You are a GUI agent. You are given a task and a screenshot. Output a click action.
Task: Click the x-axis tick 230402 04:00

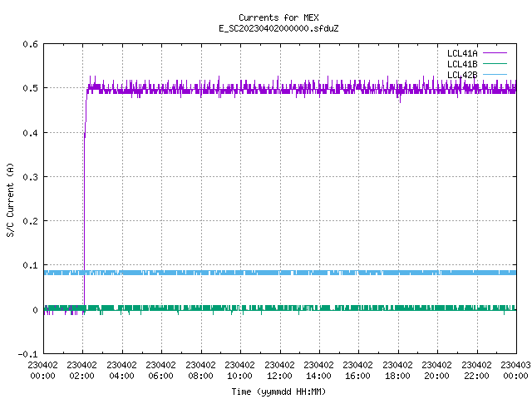point(121,371)
